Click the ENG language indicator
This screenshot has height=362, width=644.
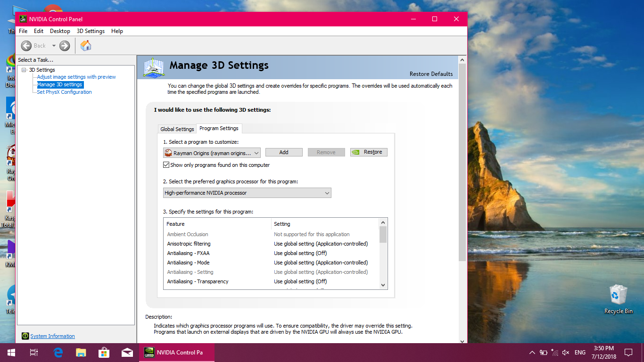(580, 352)
